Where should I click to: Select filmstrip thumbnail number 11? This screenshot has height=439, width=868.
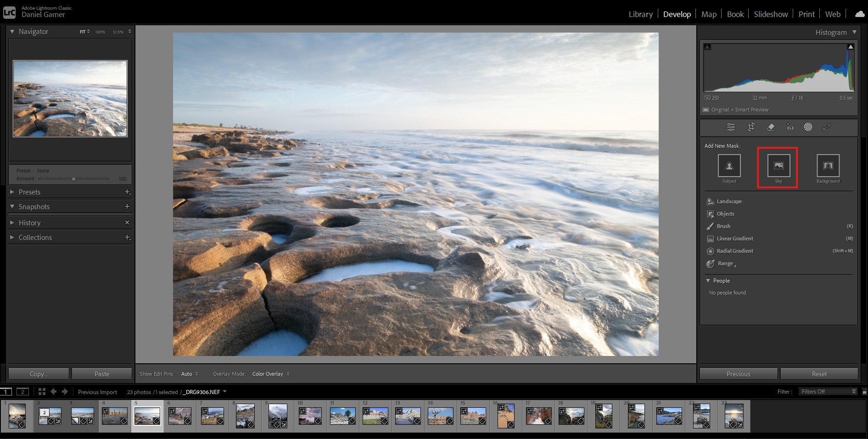point(343,416)
